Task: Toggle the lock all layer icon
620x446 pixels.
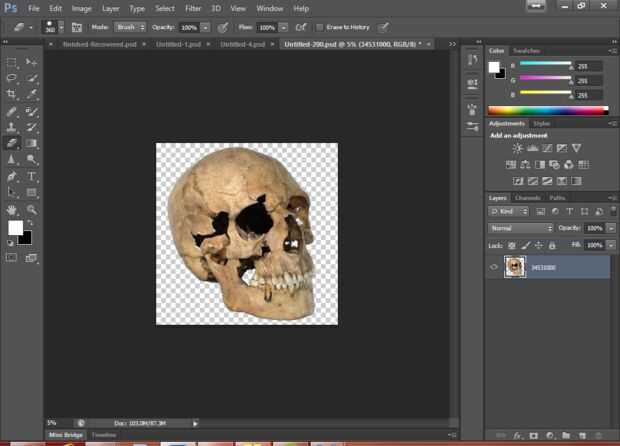Action: tap(551, 245)
